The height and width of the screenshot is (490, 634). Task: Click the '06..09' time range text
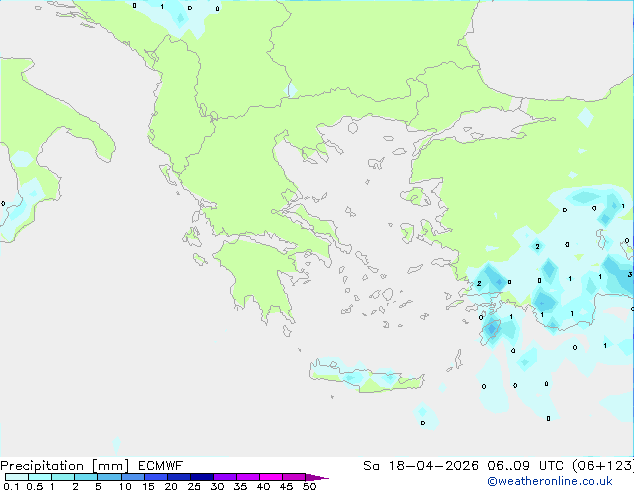click(508, 466)
